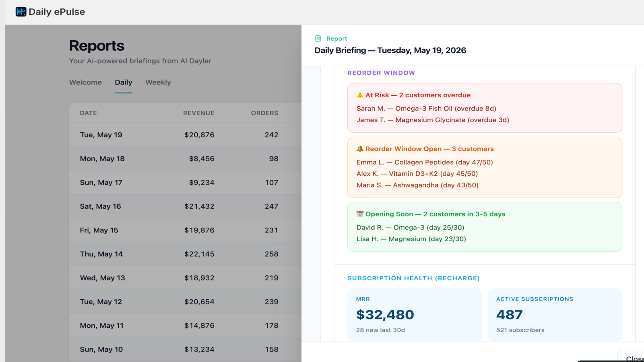Click the Report document icon

(318, 39)
